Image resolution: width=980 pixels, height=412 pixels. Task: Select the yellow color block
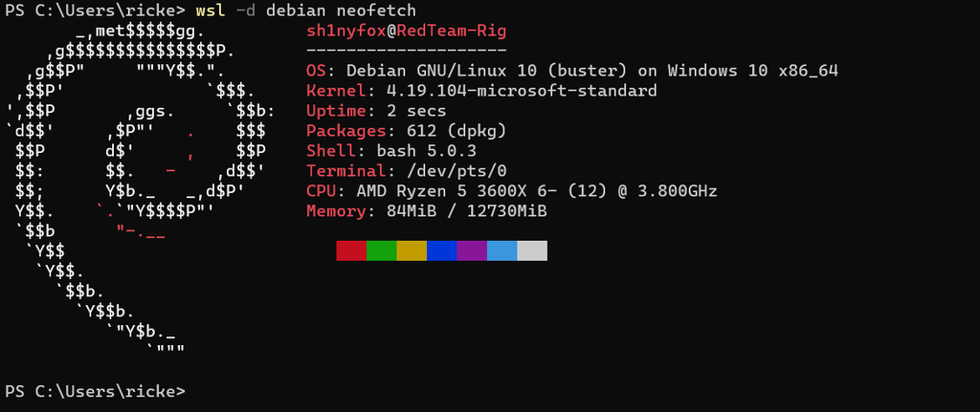click(412, 250)
